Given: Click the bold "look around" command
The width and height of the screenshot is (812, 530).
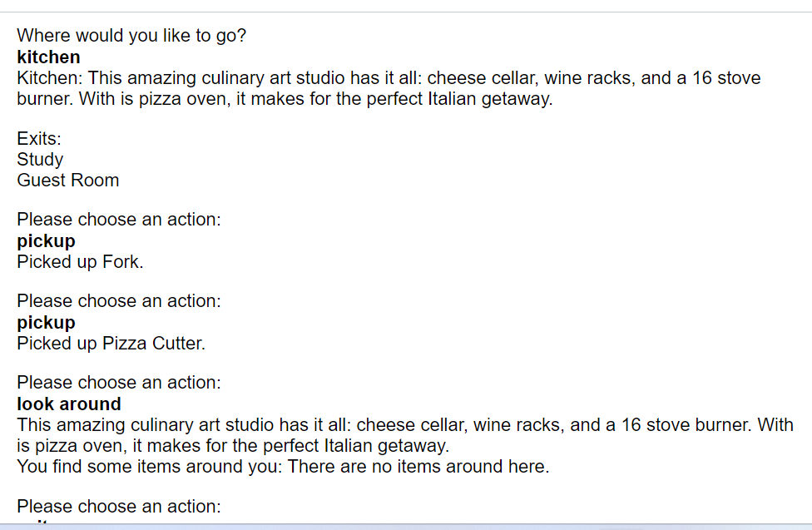Looking at the screenshot, I should 69,404.
